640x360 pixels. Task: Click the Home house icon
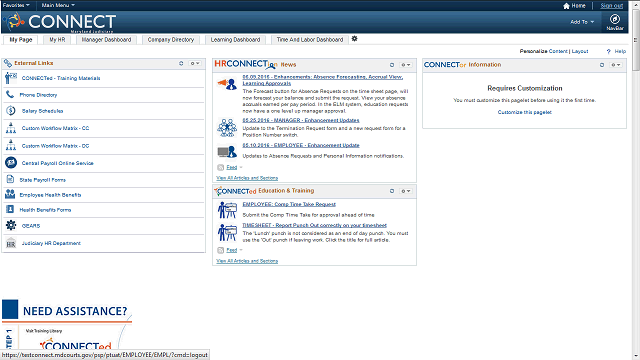click(x=566, y=6)
